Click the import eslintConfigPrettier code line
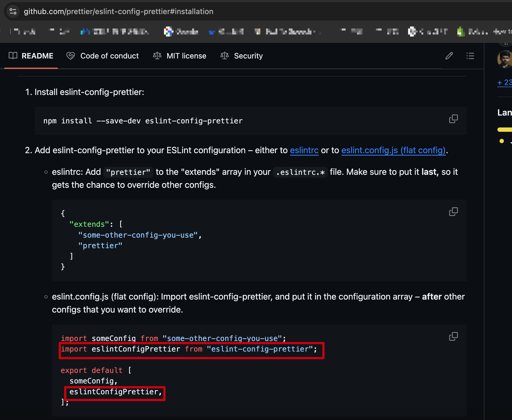Viewport: 512px width, 420px height. pyautogui.click(x=189, y=349)
